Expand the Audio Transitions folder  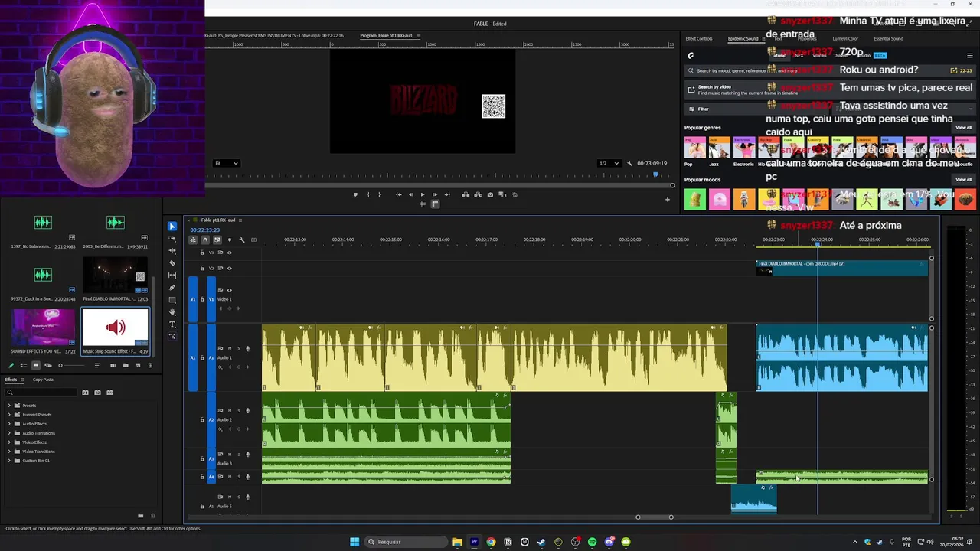pos(9,433)
